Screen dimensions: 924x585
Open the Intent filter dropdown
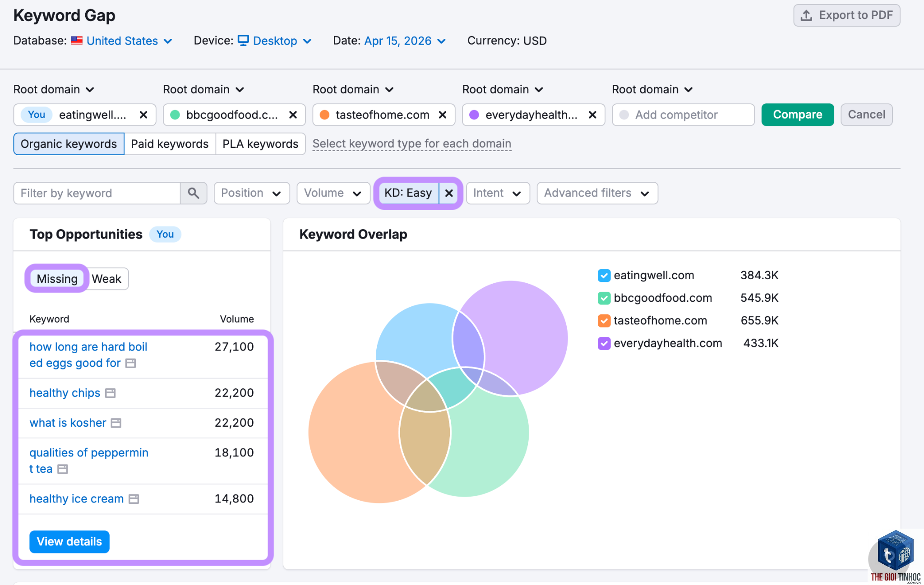pyautogui.click(x=498, y=193)
